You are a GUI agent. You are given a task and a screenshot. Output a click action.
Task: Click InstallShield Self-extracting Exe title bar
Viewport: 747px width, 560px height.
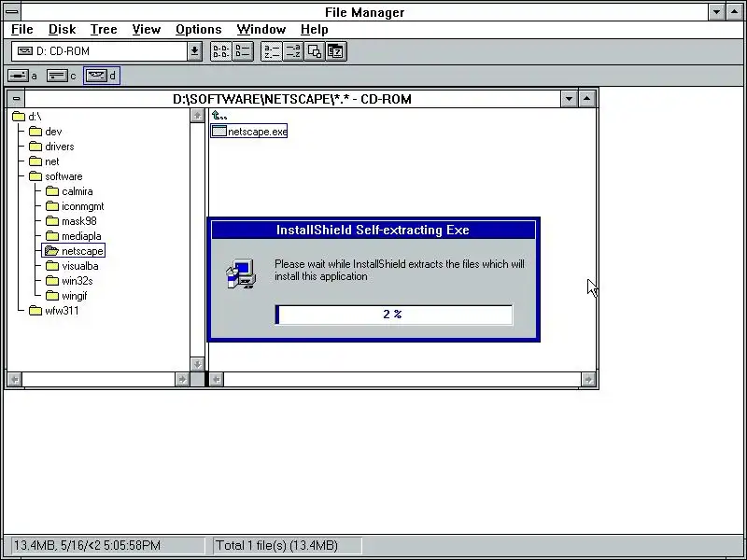pos(373,230)
